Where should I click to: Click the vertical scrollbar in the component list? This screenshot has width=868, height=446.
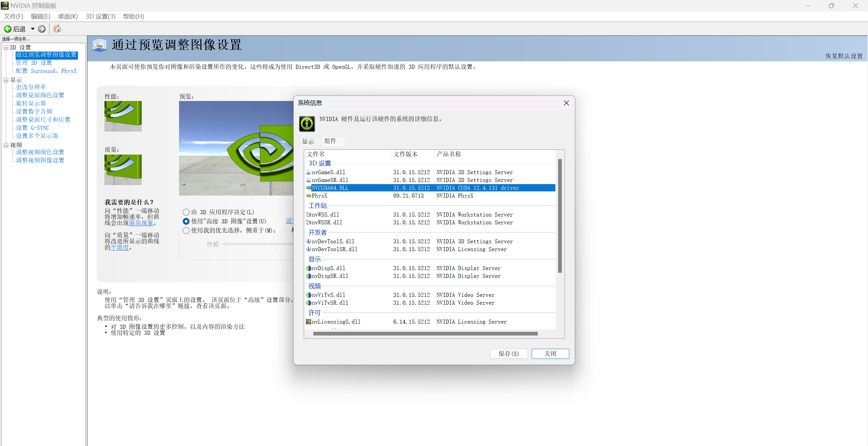(560, 216)
